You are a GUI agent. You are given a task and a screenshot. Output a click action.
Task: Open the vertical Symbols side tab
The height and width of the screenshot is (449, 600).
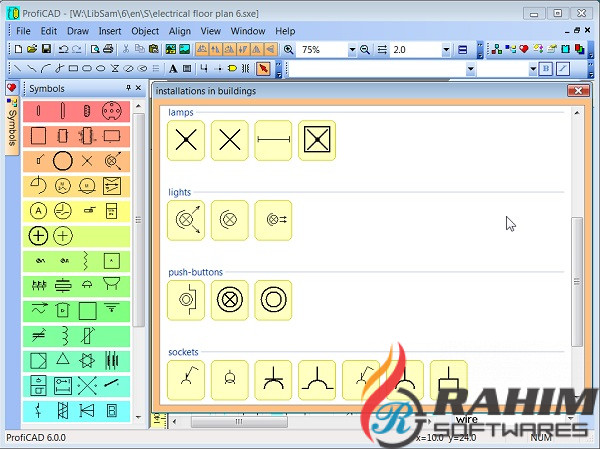(12, 126)
